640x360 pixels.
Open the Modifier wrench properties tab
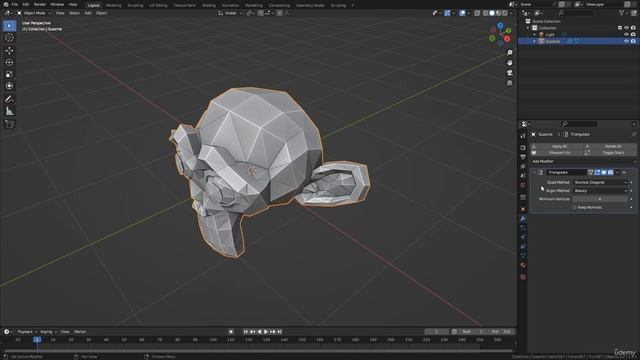(x=523, y=219)
